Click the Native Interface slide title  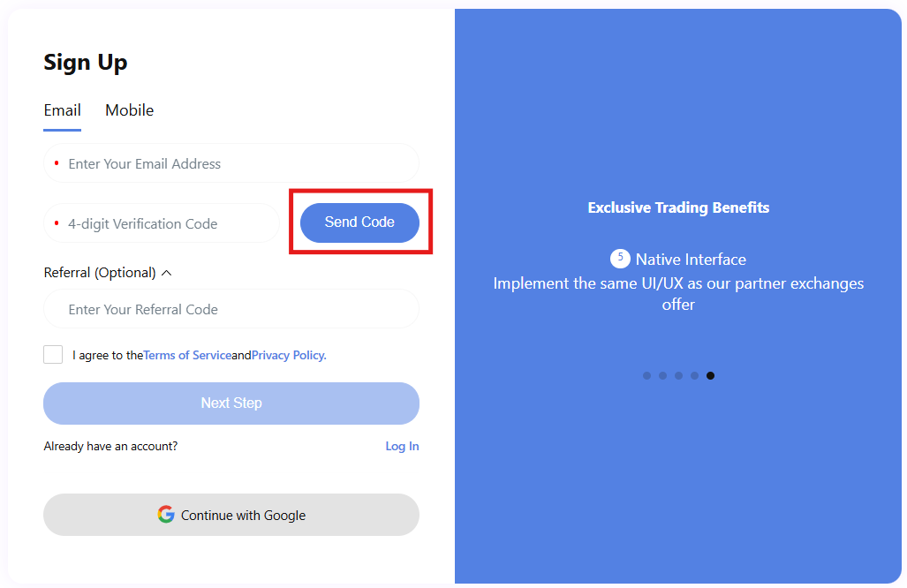(691, 260)
